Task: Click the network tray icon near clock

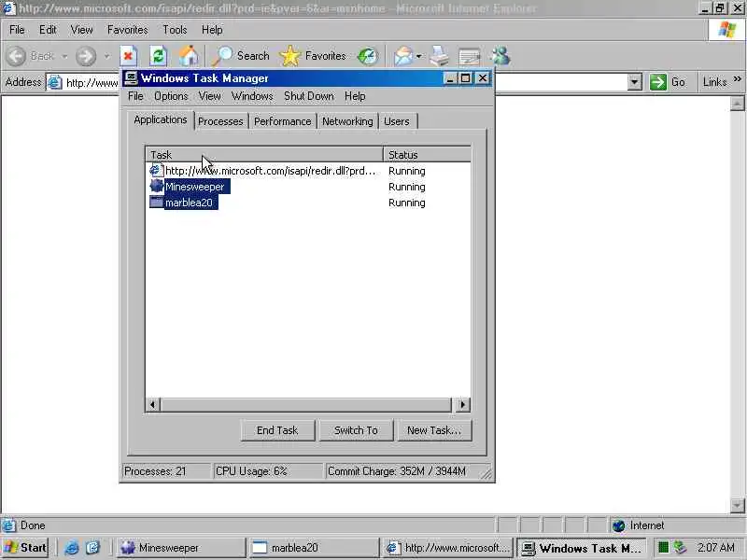Action: [x=680, y=547]
